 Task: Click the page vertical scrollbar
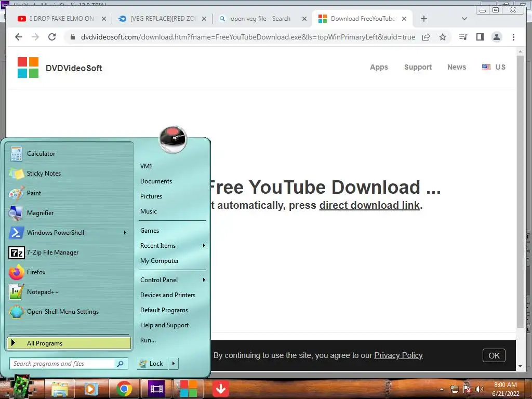click(x=520, y=192)
